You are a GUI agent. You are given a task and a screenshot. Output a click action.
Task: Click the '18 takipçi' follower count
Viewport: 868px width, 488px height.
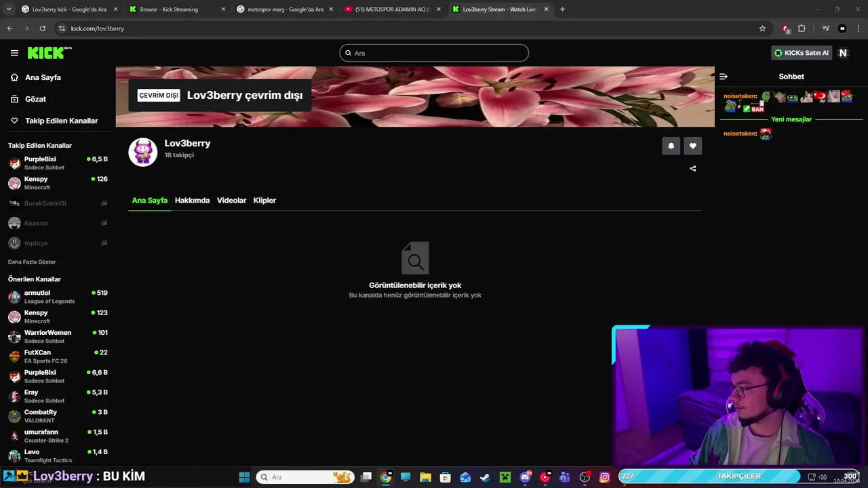(x=179, y=155)
